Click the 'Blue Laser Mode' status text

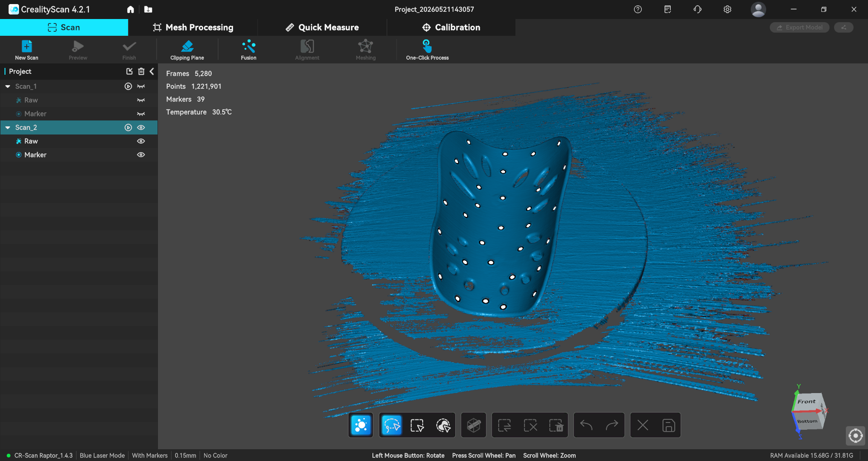pyautogui.click(x=102, y=455)
